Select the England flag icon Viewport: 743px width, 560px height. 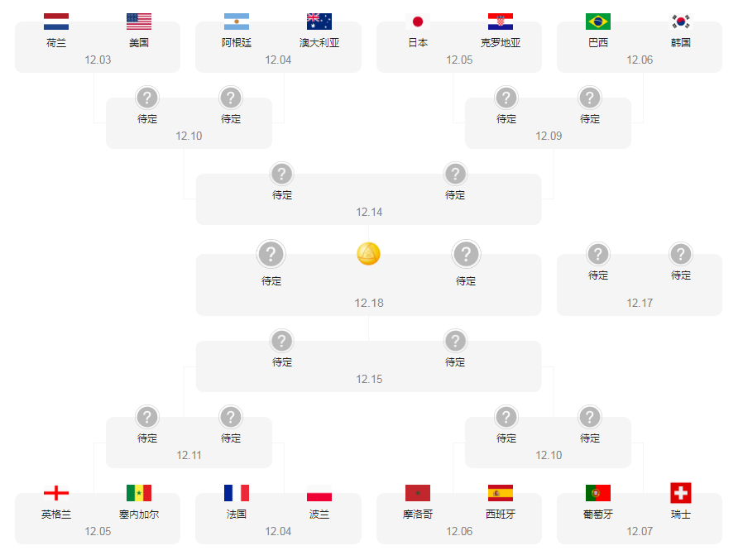pos(56,493)
